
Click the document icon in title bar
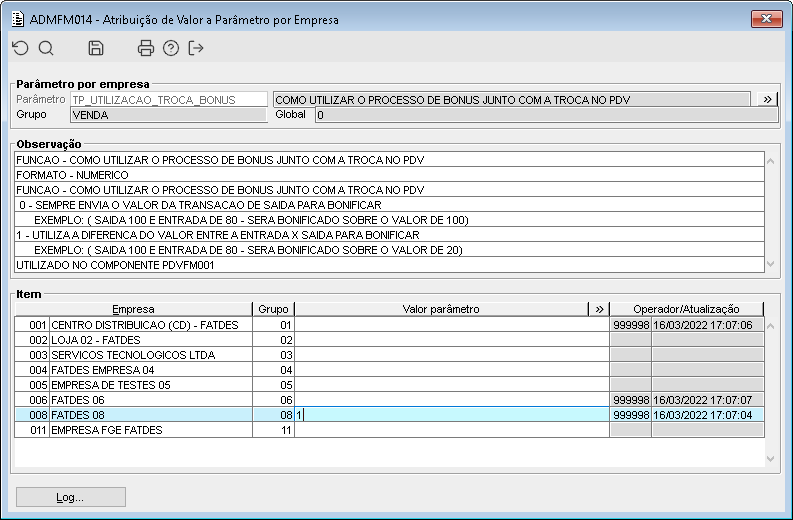pyautogui.click(x=18, y=19)
